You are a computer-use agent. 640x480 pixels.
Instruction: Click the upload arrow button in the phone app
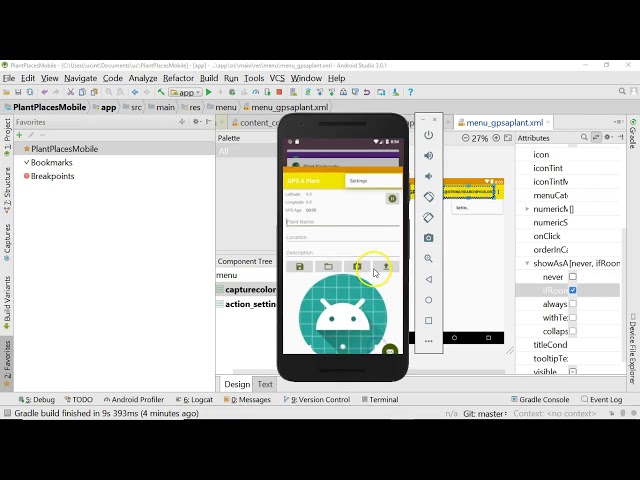pyautogui.click(x=386, y=267)
